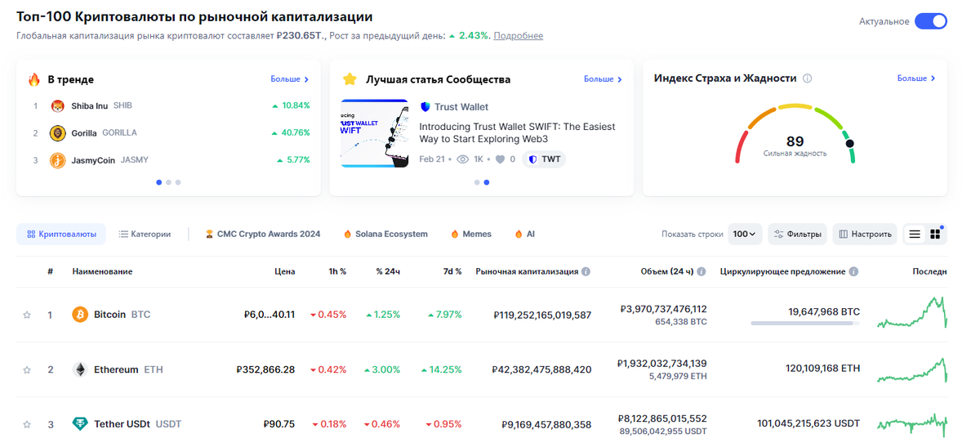Open Подробнее link about market cap
The height and width of the screenshot is (443, 980).
click(x=518, y=36)
